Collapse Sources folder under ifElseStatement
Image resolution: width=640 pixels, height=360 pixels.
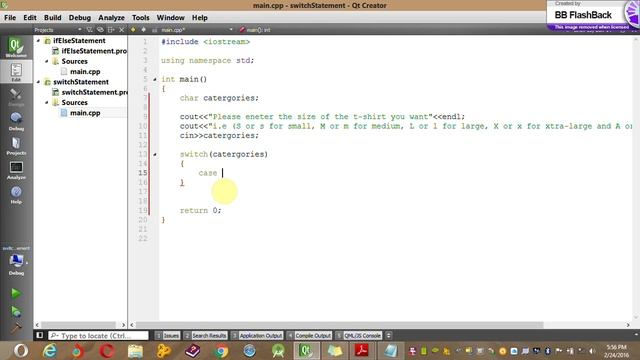click(47, 61)
